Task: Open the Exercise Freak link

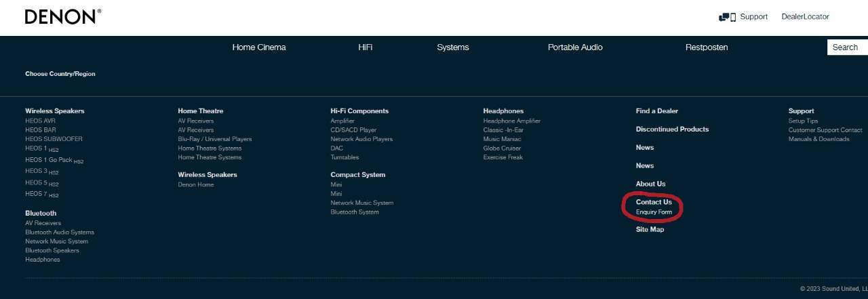Action: tap(502, 157)
